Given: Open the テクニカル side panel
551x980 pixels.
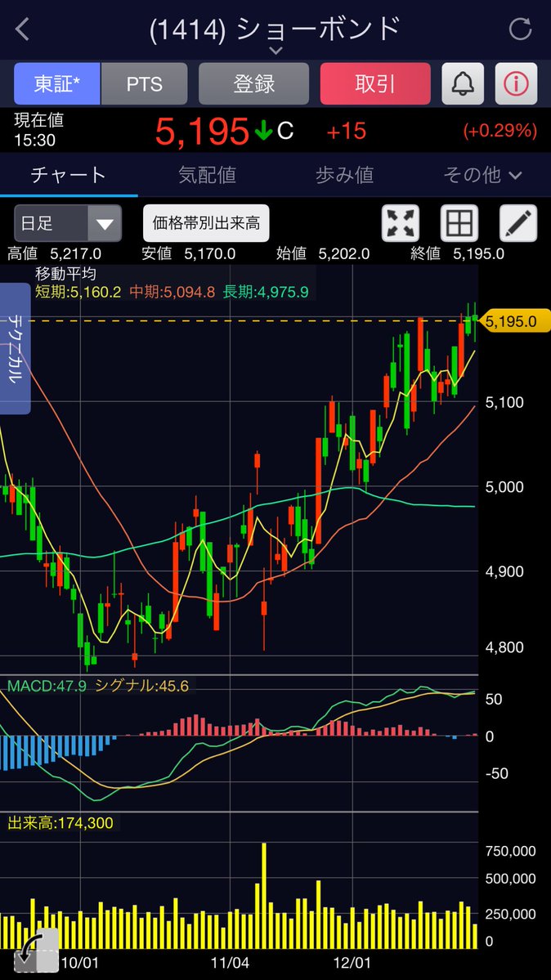Looking at the screenshot, I should [15, 348].
